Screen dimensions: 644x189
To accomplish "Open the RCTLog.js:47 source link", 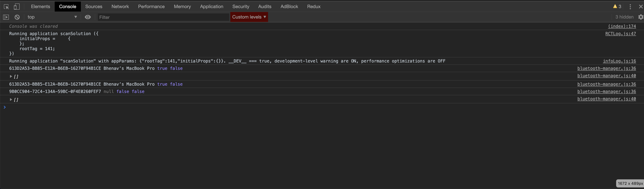I will [621, 34].
